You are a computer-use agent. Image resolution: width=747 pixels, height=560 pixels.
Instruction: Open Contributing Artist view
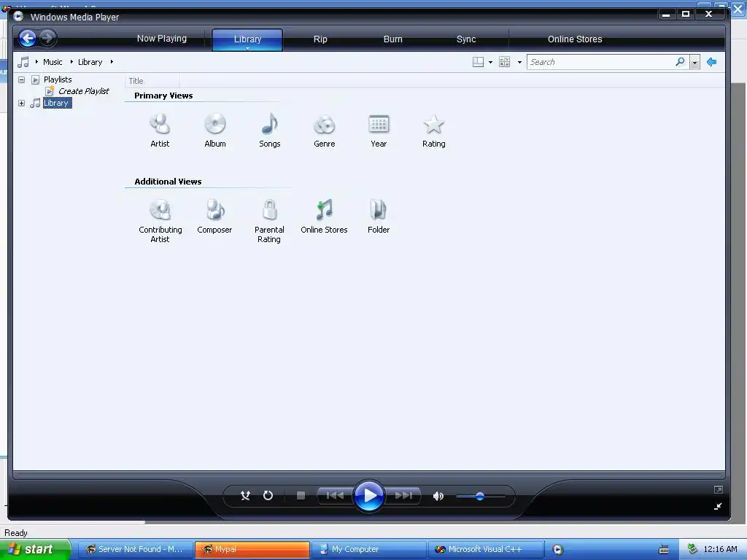[x=160, y=211]
